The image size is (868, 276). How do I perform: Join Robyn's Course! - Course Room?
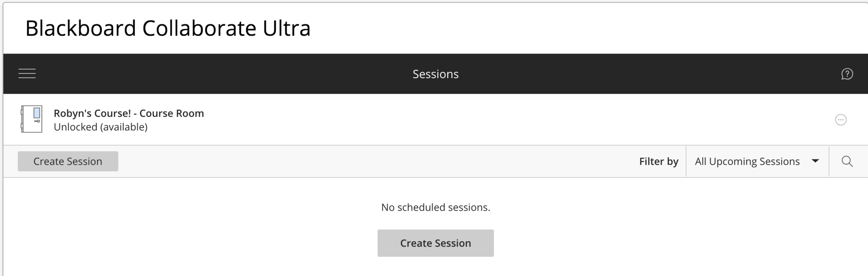(129, 113)
